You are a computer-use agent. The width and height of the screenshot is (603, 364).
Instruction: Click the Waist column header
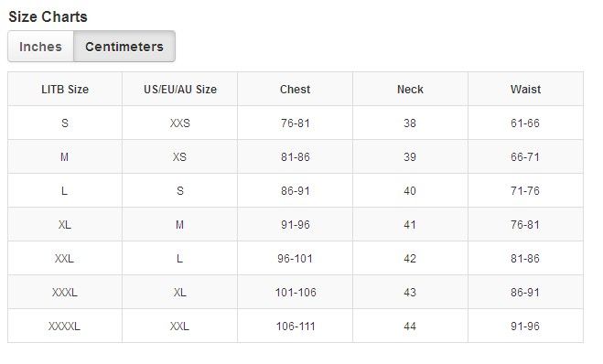(526, 90)
